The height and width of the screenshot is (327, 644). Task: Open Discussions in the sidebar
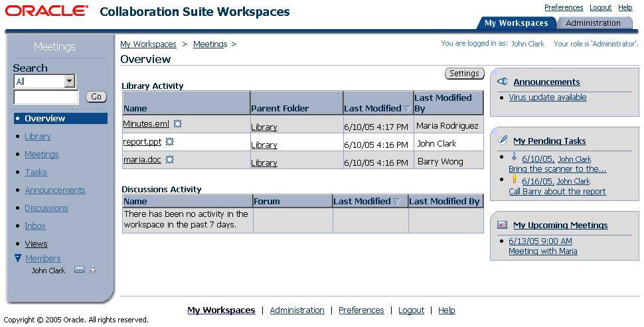(46, 208)
